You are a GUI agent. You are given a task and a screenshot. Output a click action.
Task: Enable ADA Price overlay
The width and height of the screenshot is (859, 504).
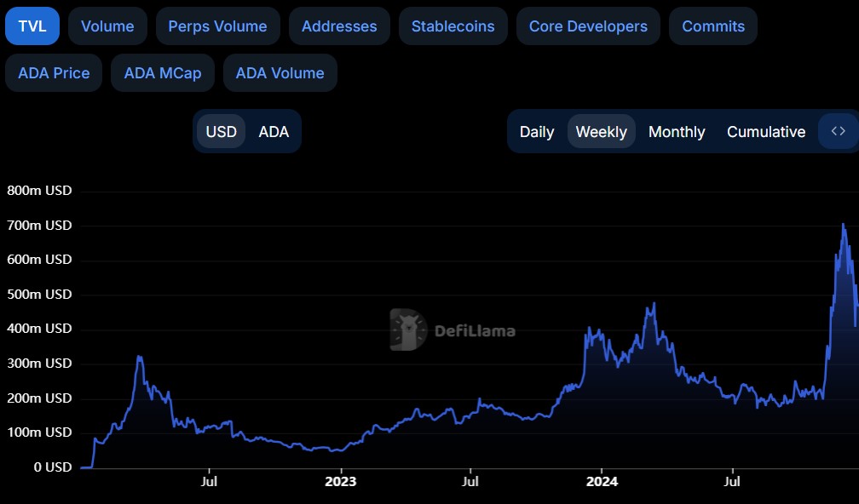point(54,73)
